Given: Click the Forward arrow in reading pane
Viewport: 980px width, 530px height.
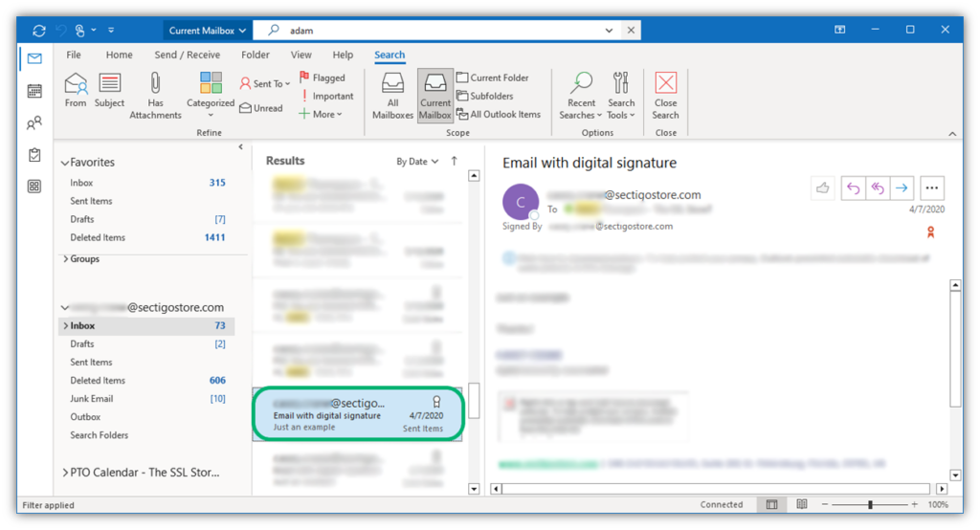Looking at the screenshot, I should click(902, 188).
